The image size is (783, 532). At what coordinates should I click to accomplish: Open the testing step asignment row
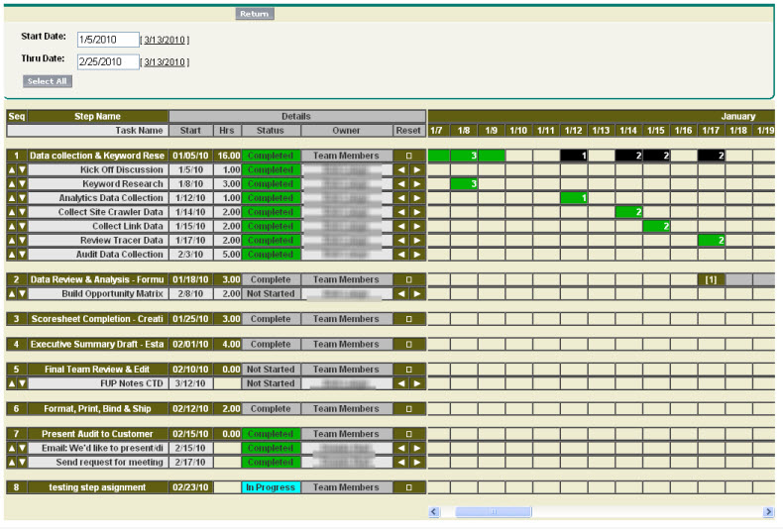(x=97, y=487)
